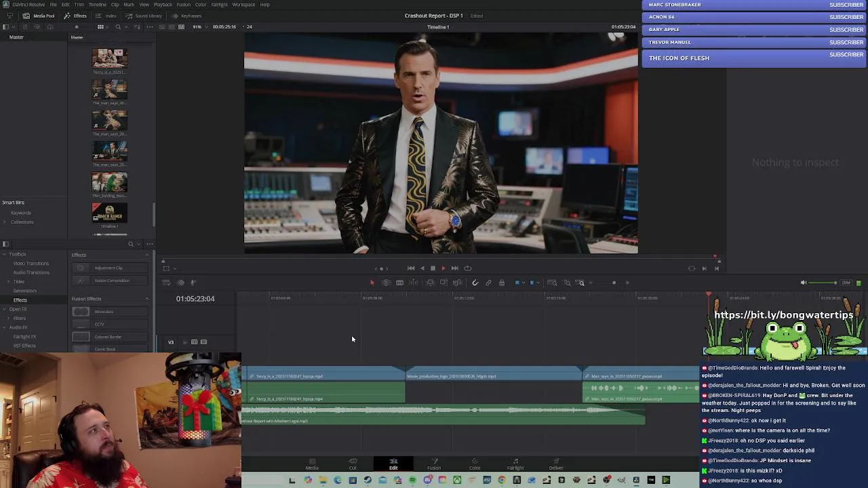Image resolution: width=868 pixels, height=488 pixels.
Task: Select the Colored Border effect
Action: pos(110,337)
